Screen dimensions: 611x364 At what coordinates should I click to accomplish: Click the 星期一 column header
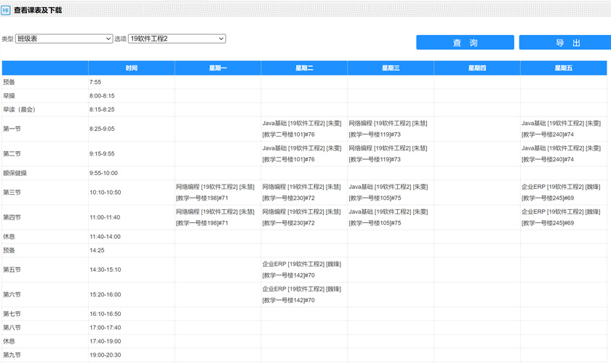point(217,68)
